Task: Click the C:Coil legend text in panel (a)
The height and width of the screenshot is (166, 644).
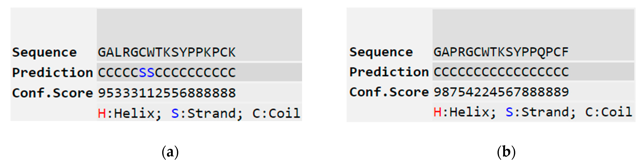Action: [276, 113]
